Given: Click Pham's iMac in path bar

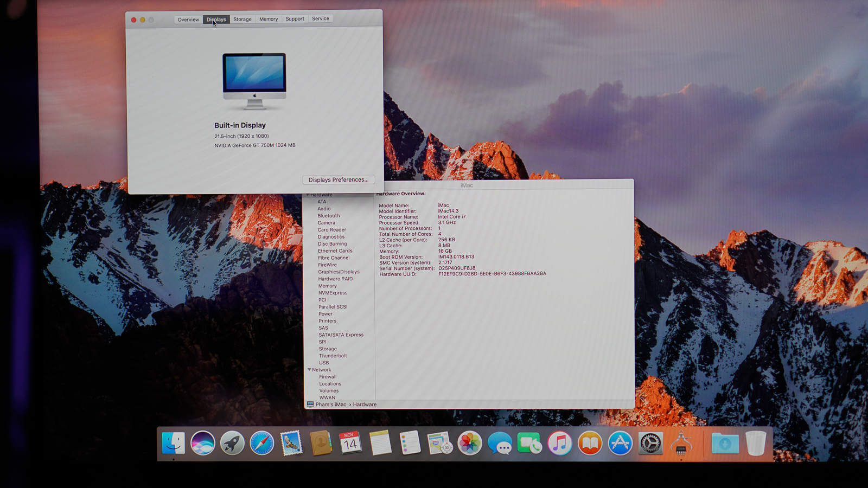Looking at the screenshot, I should pos(330,404).
